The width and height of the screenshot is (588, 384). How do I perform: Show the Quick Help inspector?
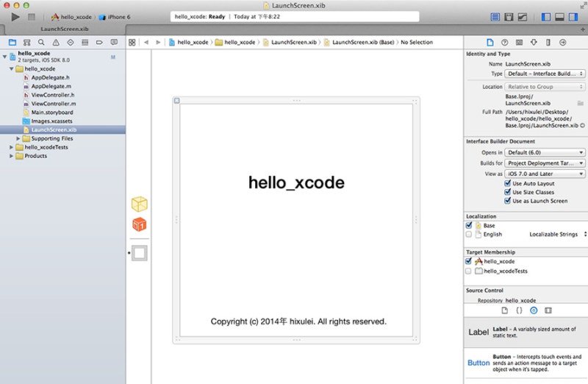pyautogui.click(x=505, y=43)
